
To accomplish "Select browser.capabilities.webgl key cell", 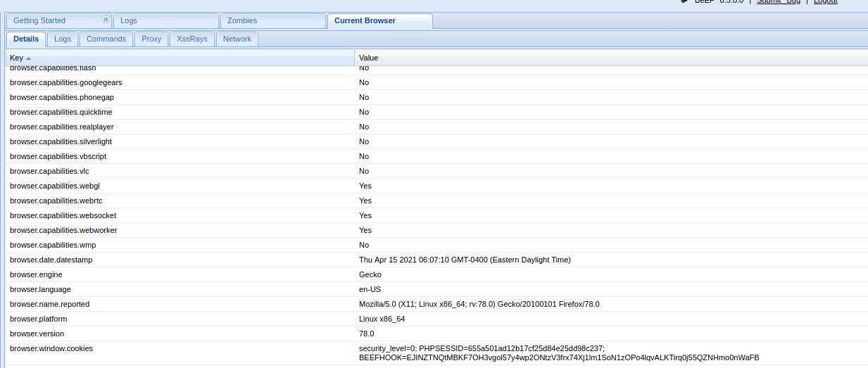I will tap(55, 186).
